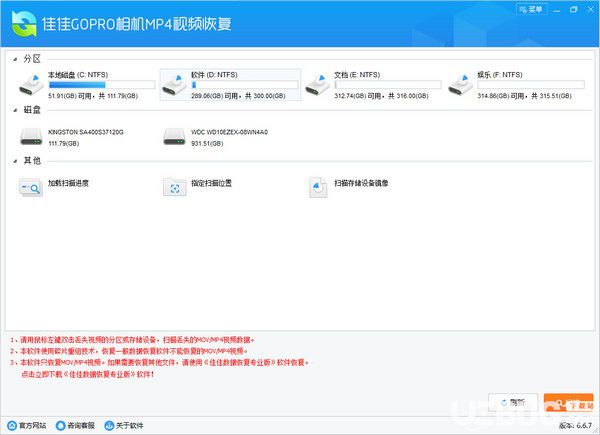Click the app logo in title bar

pos(24,24)
